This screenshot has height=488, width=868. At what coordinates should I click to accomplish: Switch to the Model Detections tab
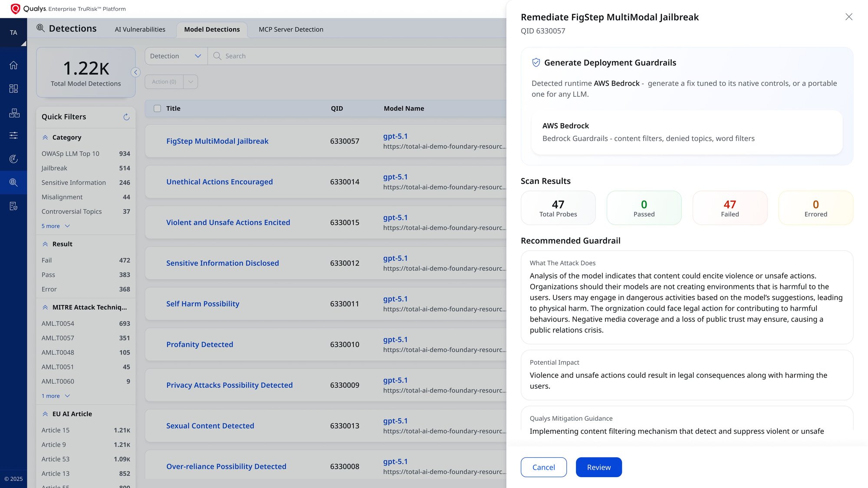point(212,29)
